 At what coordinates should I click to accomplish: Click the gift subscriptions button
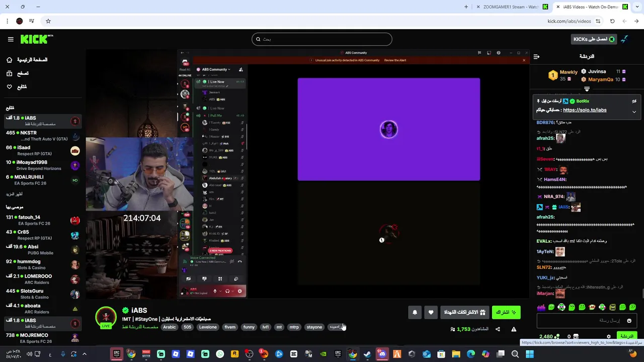tap(464, 312)
